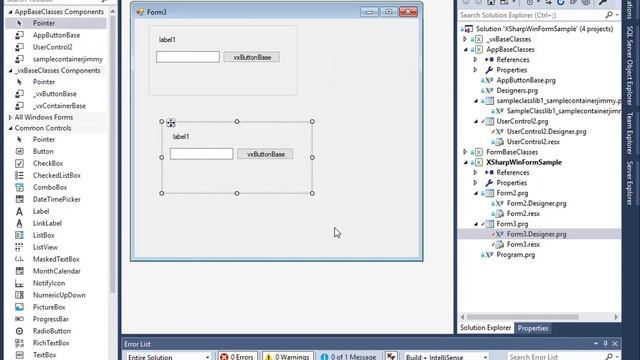The height and width of the screenshot is (360, 640).
Task: Select Form3.resx in Solution Explorer
Action: 523,244
